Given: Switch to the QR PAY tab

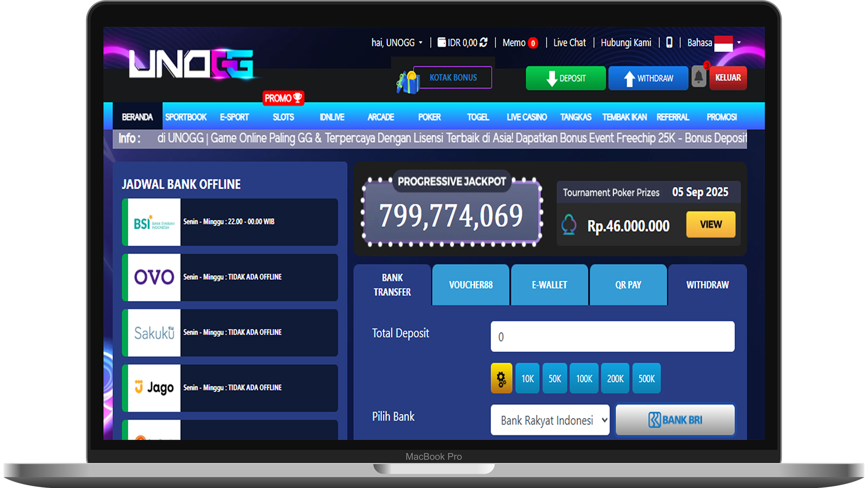Looking at the screenshot, I should click(628, 285).
